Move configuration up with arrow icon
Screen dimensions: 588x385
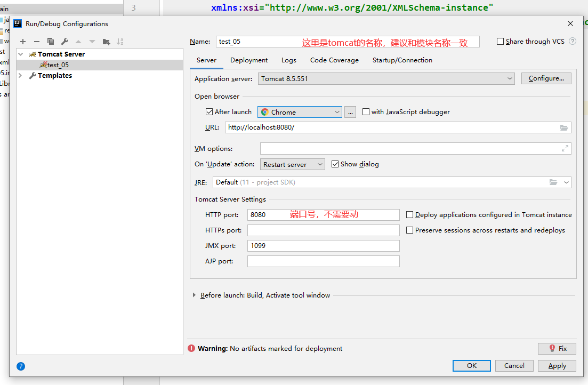point(78,42)
